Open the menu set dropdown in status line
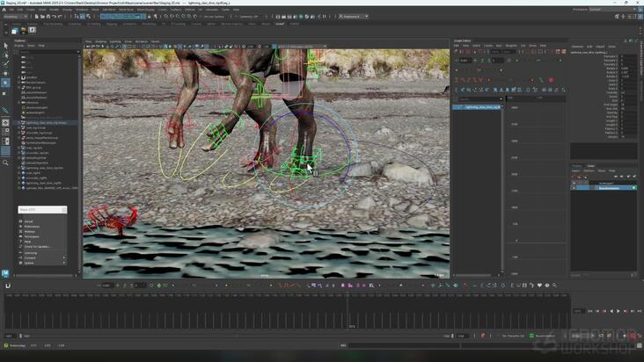644x362 pixels. (16, 17)
